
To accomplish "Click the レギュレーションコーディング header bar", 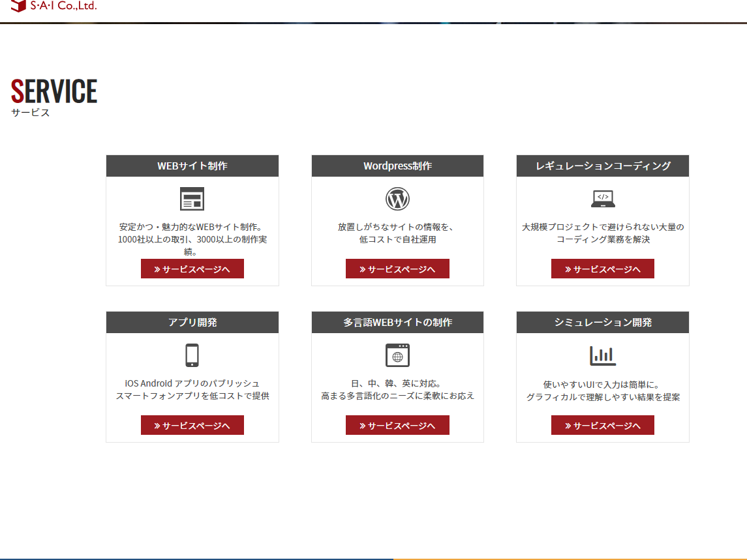I will [x=602, y=166].
